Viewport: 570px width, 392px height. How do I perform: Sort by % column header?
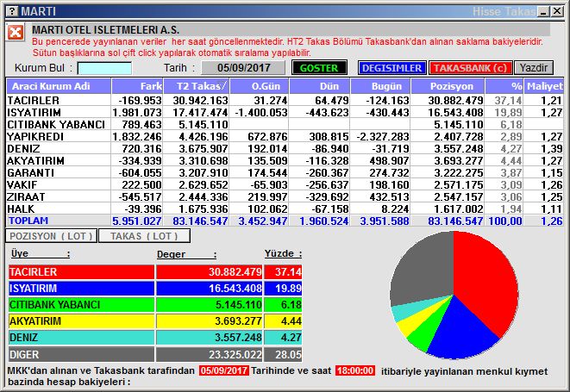pos(504,86)
